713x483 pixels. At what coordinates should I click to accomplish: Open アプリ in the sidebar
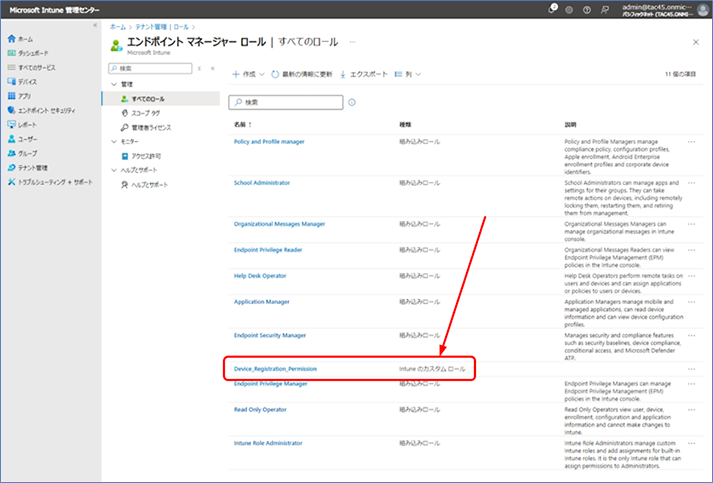click(x=20, y=96)
